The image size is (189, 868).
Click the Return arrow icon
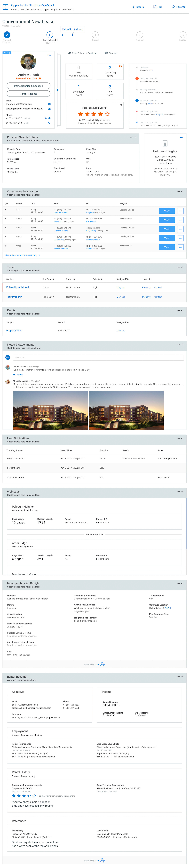click(x=134, y=7)
